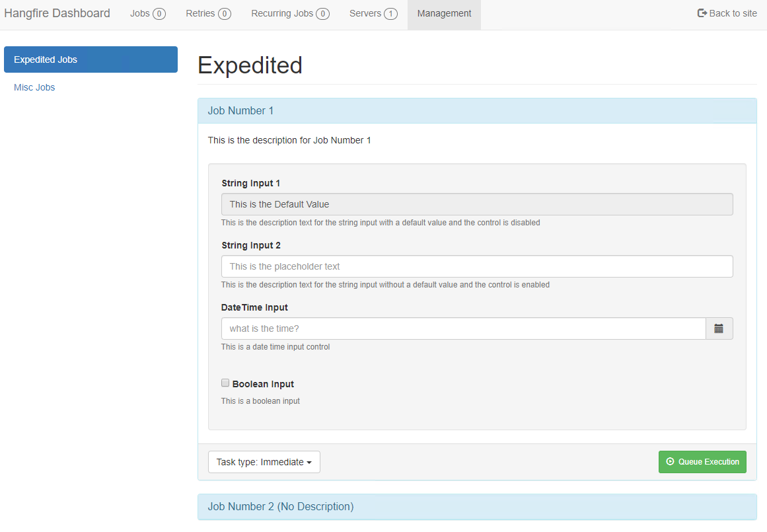
Task: Click the DateTime Input label
Action: [x=254, y=307]
